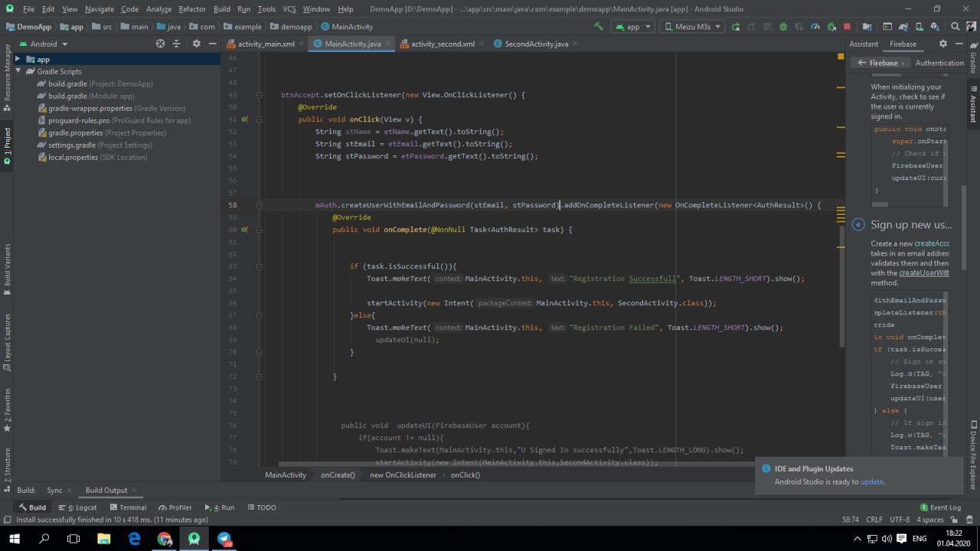Image resolution: width=980 pixels, height=551 pixels.
Task: Collapse the createUserWithEmailAndPassword fold marker
Action: pyautogui.click(x=259, y=205)
